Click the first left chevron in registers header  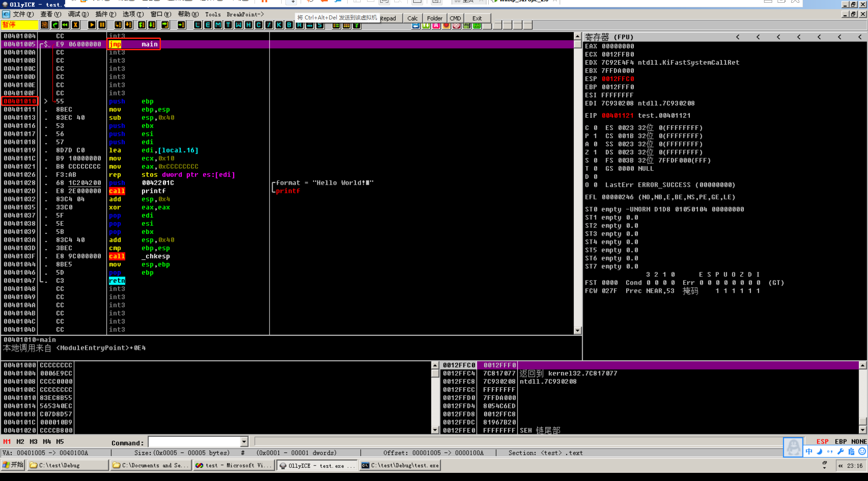pos(738,37)
